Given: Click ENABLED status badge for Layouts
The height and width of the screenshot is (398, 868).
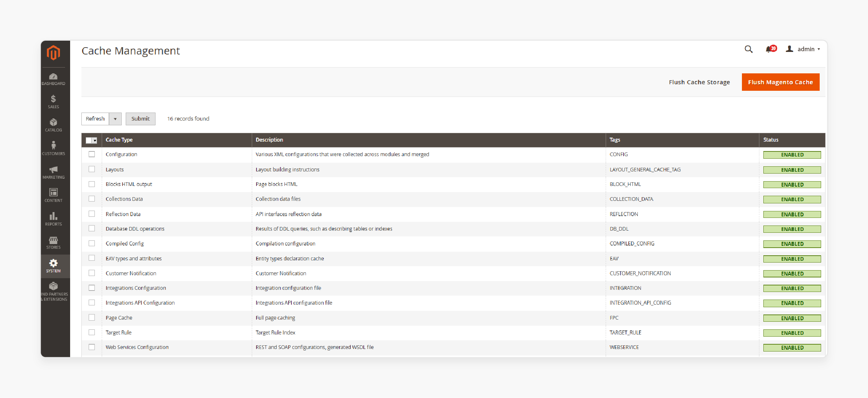Looking at the screenshot, I should click(x=792, y=170).
